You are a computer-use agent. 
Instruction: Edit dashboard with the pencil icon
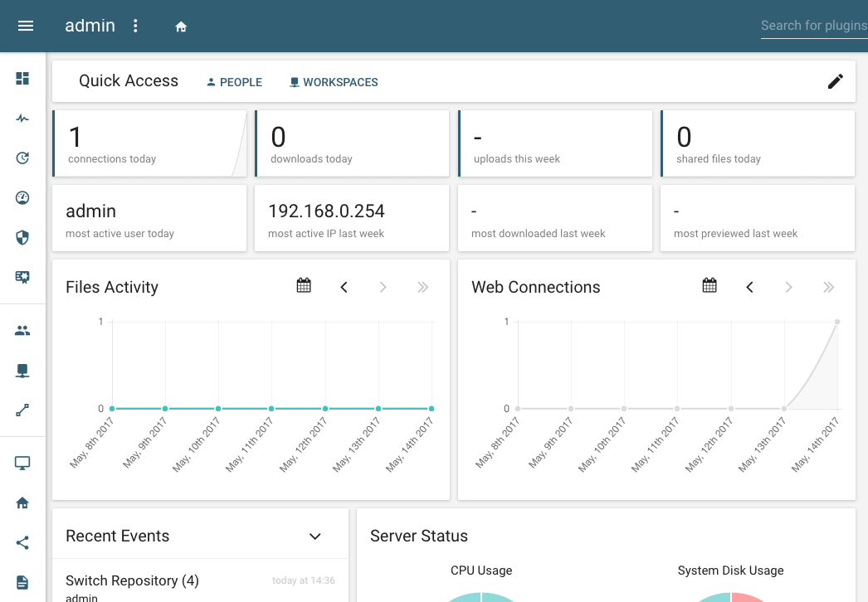point(836,81)
